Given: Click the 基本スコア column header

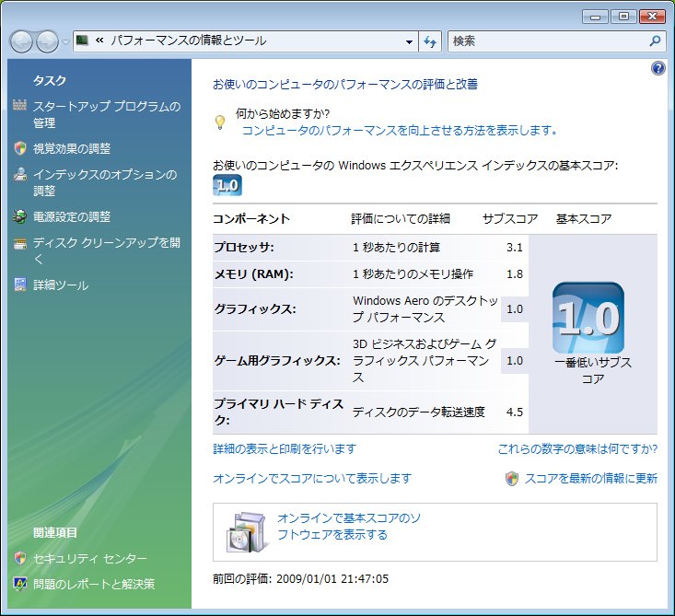Looking at the screenshot, I should click(584, 218).
